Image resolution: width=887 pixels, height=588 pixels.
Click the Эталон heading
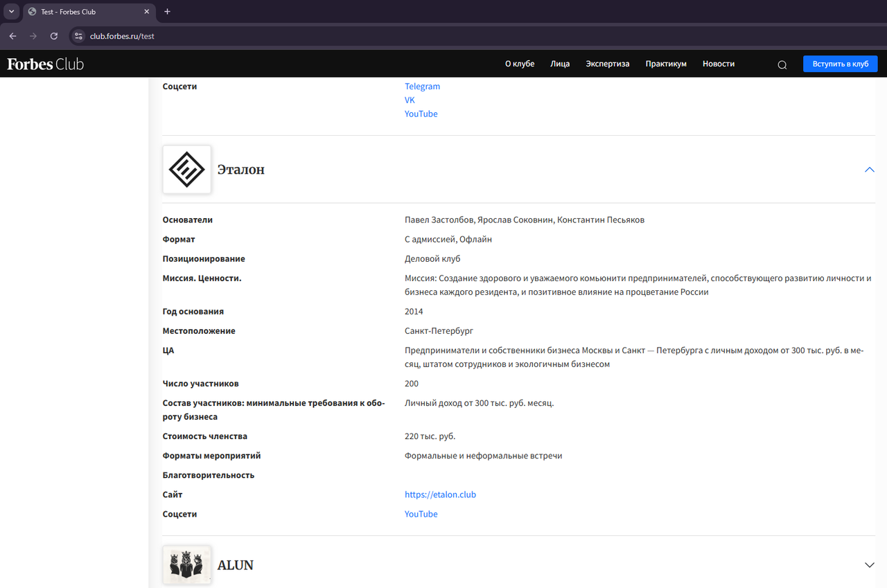(241, 170)
